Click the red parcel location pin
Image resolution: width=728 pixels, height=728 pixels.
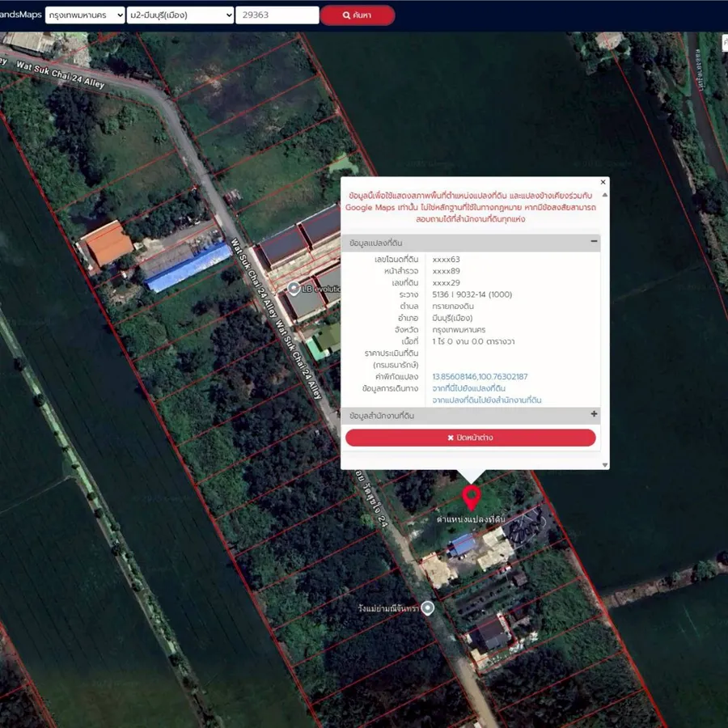click(471, 495)
